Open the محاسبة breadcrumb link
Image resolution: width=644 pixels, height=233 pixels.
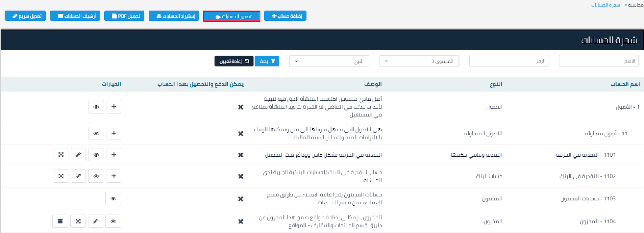tap(636, 5)
